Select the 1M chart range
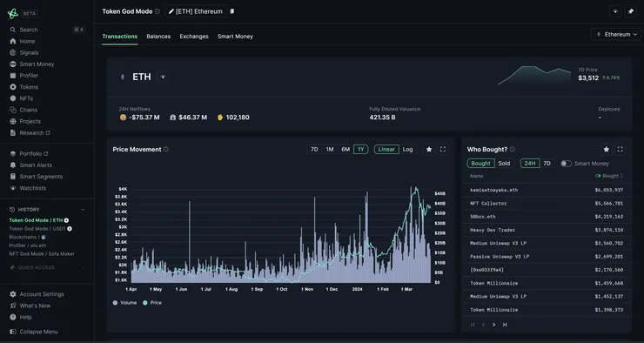Screen dimensions: 644x343 (330, 150)
